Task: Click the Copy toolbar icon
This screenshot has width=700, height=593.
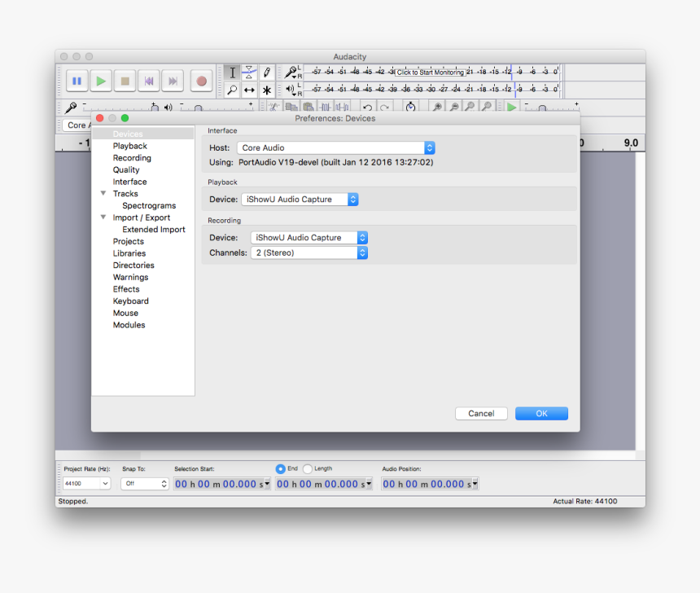Action: 291,108
